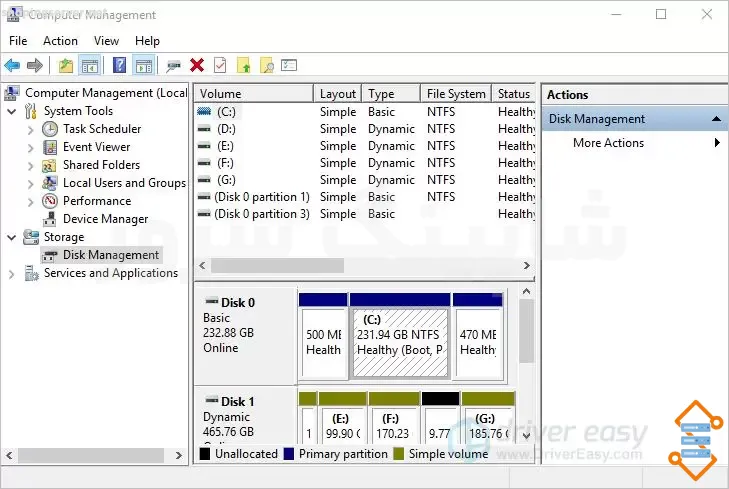This screenshot has width=729, height=489.
Task: Click the red X Delete toolbar icon
Action: (197, 66)
